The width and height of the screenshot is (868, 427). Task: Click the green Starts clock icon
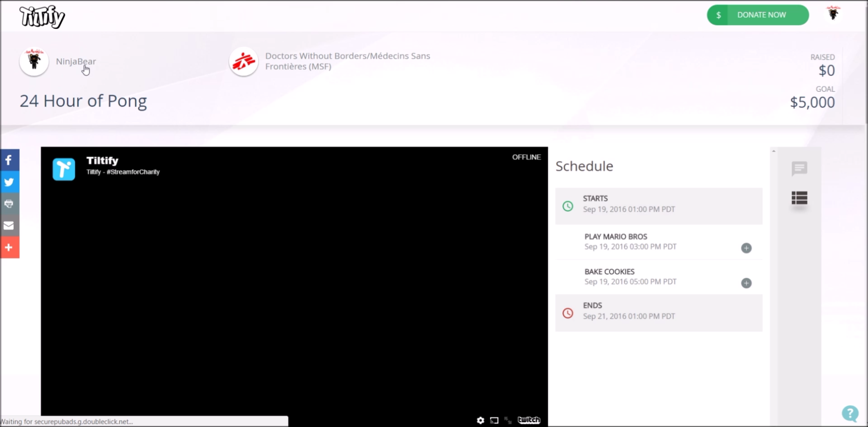[x=567, y=206]
